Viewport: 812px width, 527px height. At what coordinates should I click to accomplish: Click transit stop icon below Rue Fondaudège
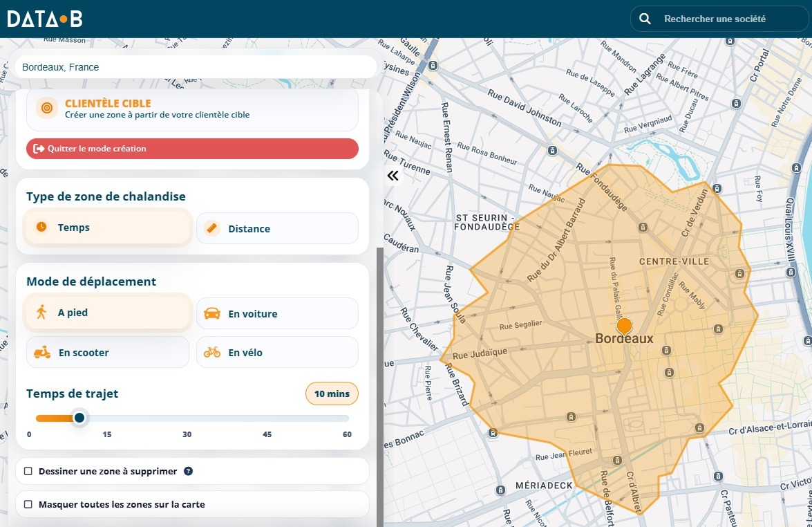643,227
